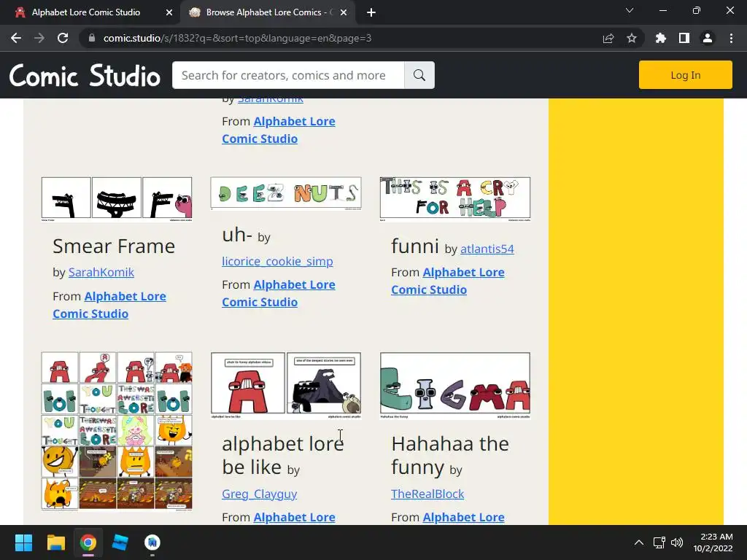The width and height of the screenshot is (747, 560).
Task: Open the browser extensions puzzle icon
Action: 661,38
